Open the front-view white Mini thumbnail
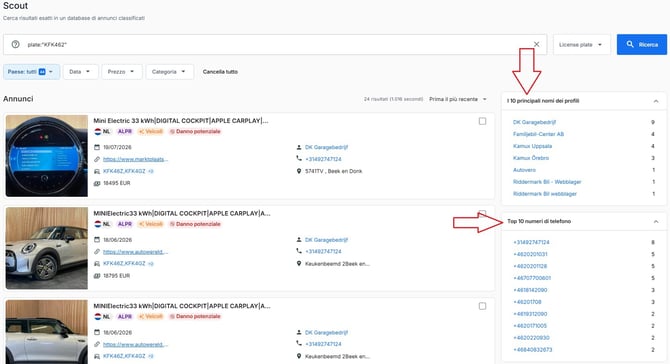This screenshot has height=364, width=670. [x=47, y=248]
